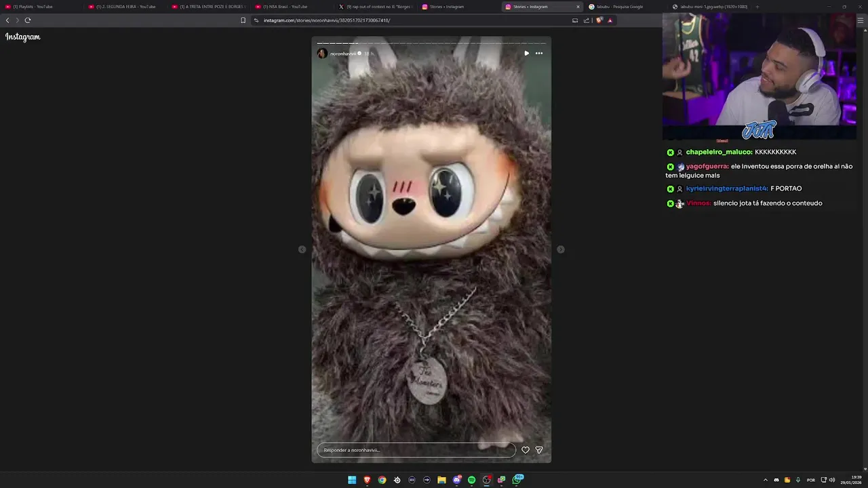Go back with the browser back arrow

point(7,20)
